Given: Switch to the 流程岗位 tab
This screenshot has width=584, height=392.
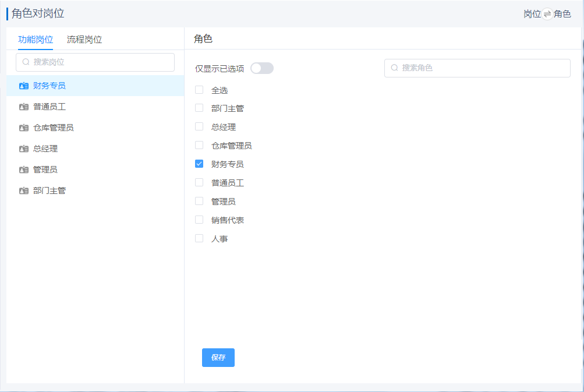Looking at the screenshot, I should [x=84, y=40].
